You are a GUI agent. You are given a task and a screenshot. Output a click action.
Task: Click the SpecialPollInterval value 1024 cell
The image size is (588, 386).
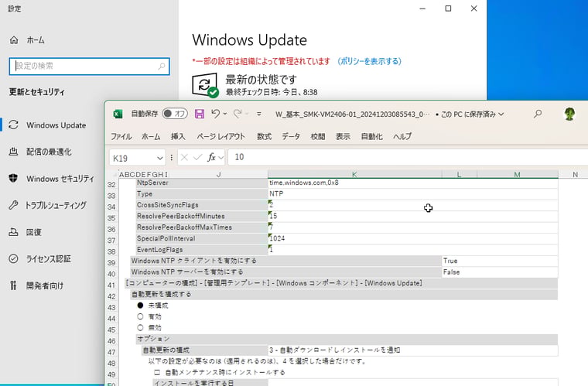412,238
